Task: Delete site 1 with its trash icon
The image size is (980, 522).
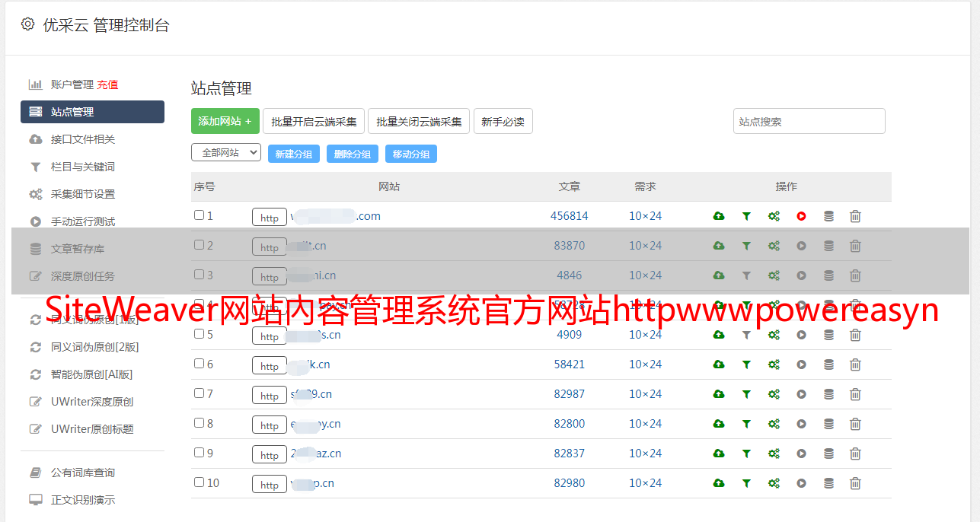Action: 855,216
